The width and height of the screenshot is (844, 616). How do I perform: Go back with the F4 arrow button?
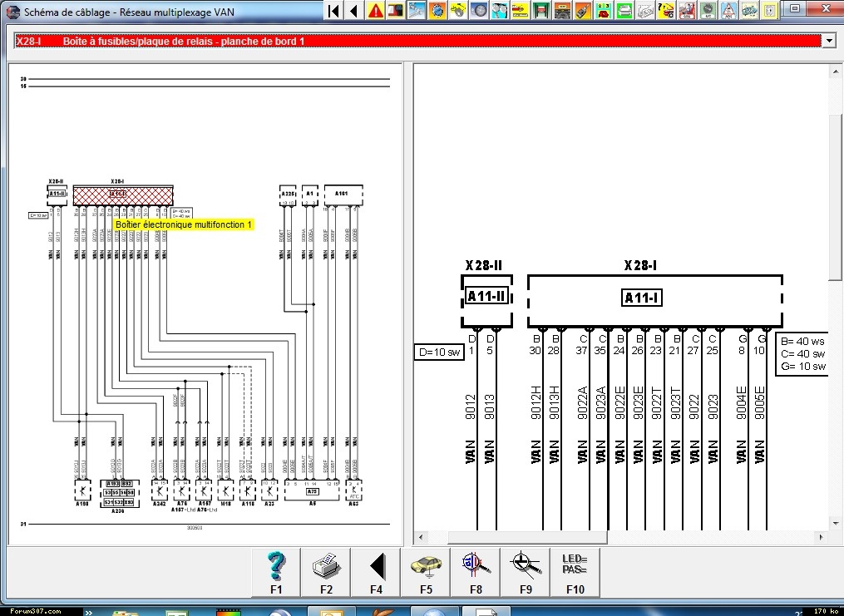(x=376, y=573)
